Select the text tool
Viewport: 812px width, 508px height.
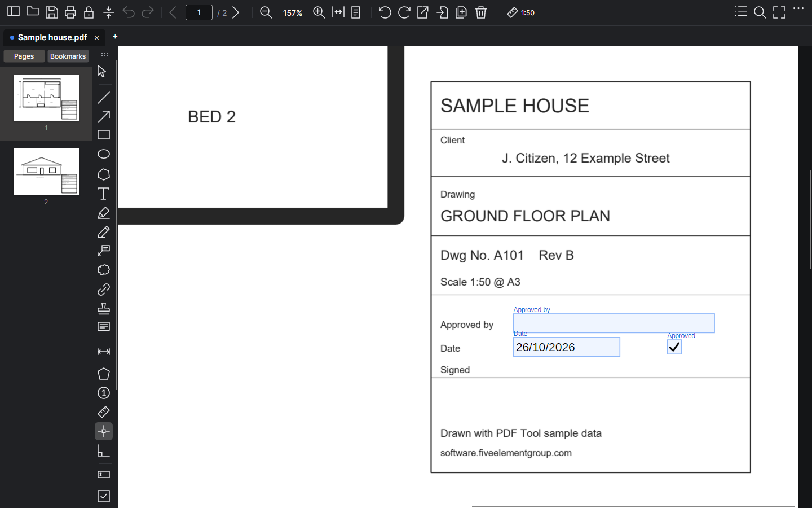104,194
